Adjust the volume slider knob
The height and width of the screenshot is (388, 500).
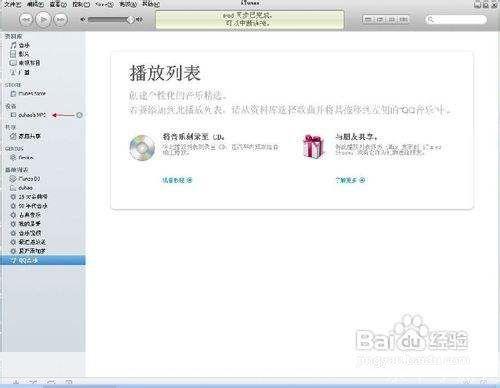point(130,20)
